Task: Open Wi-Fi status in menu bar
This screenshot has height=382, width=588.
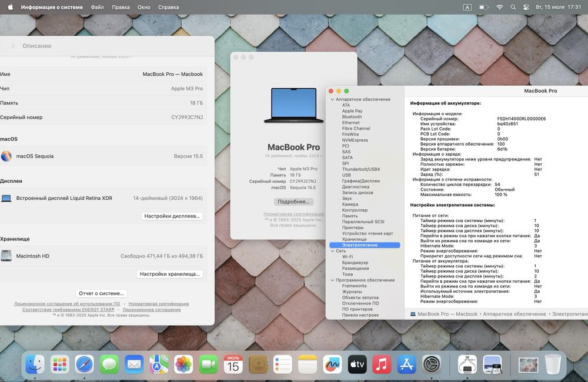Action: click(x=499, y=7)
